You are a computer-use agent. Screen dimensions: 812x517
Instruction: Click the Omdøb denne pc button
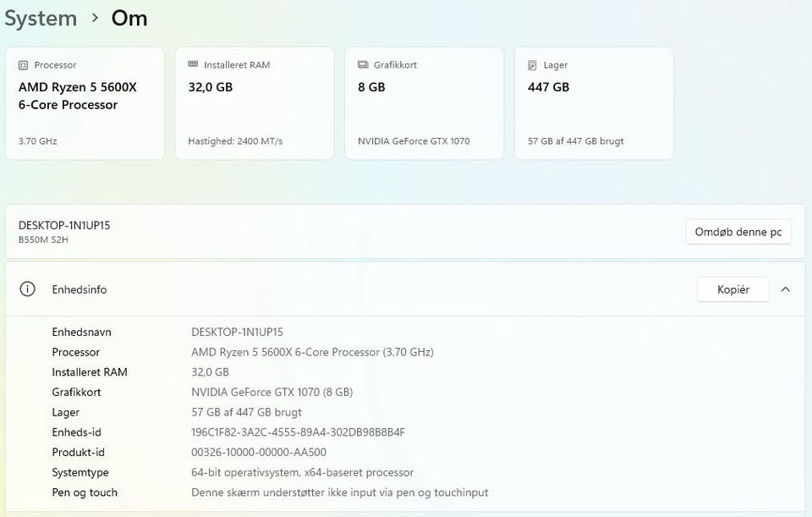pos(738,232)
